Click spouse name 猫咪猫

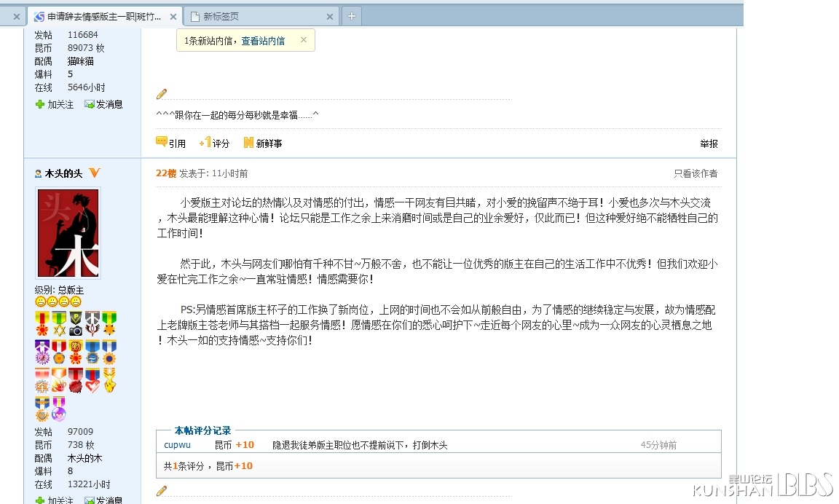(x=81, y=61)
